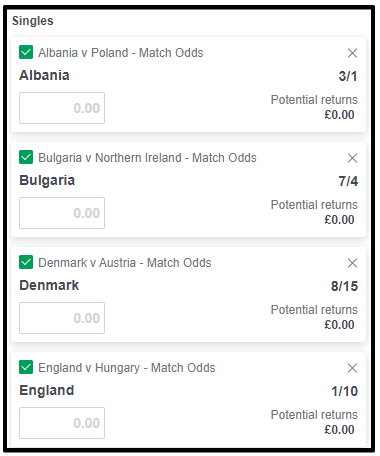Remove the England v Hungary bet

(x=352, y=368)
